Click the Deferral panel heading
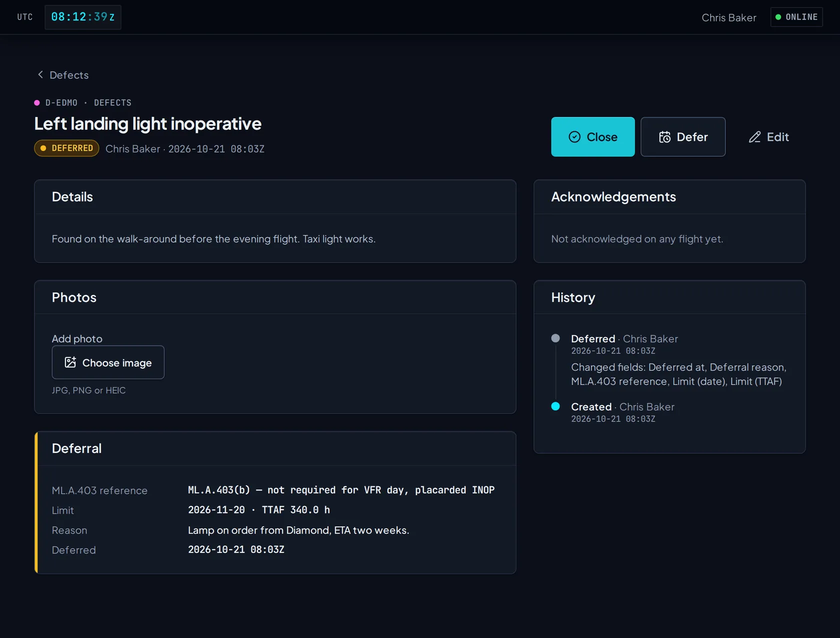Viewport: 840px width, 638px height. 76,448
